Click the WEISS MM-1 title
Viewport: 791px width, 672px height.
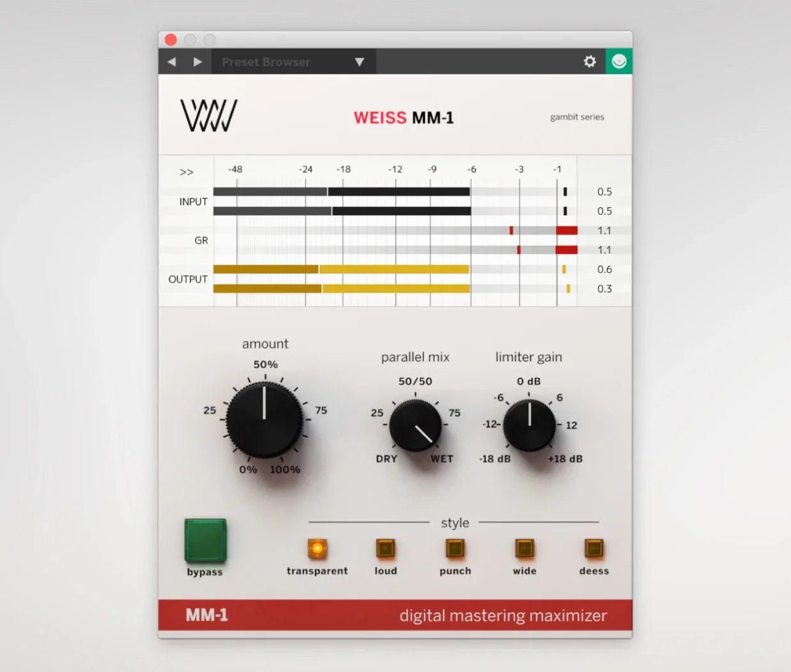[x=403, y=118]
